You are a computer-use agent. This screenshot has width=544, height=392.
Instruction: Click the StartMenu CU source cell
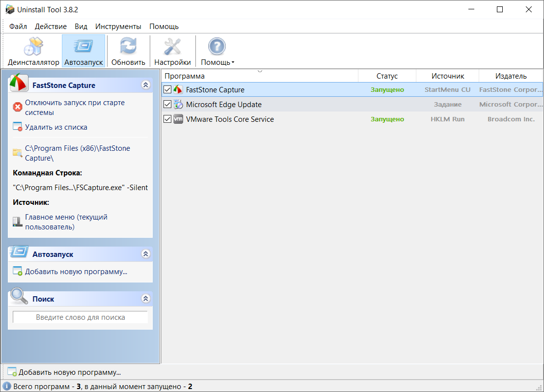448,89
